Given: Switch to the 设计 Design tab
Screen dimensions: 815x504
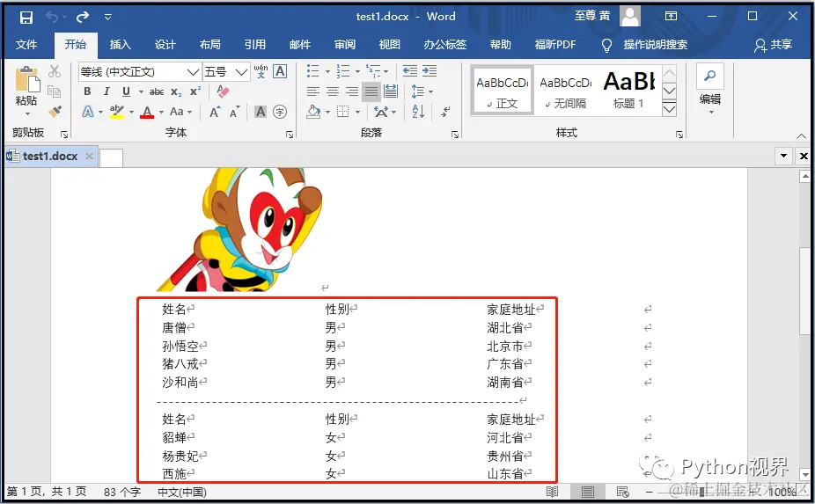Looking at the screenshot, I should (x=165, y=45).
